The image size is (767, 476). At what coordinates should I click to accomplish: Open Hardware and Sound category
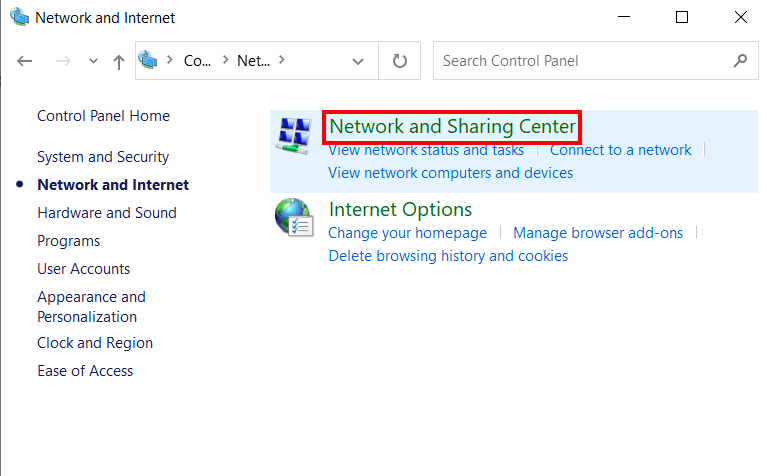(107, 213)
